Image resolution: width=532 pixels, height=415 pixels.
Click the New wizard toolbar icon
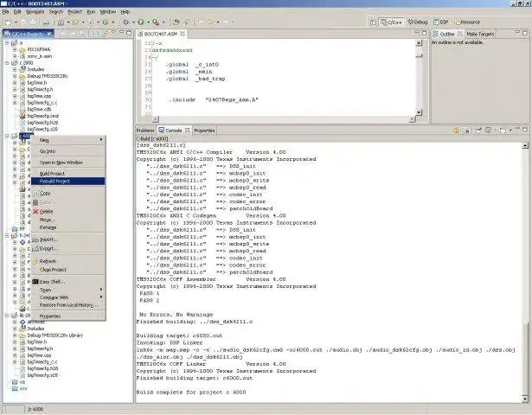[8, 22]
